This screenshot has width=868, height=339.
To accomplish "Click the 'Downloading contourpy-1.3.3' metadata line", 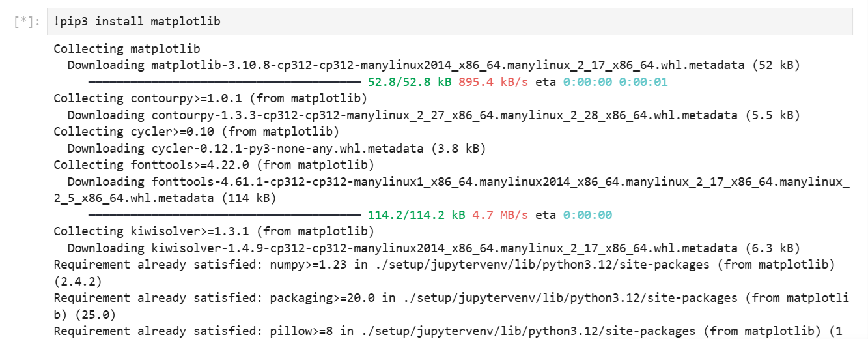I will pyautogui.click(x=434, y=115).
